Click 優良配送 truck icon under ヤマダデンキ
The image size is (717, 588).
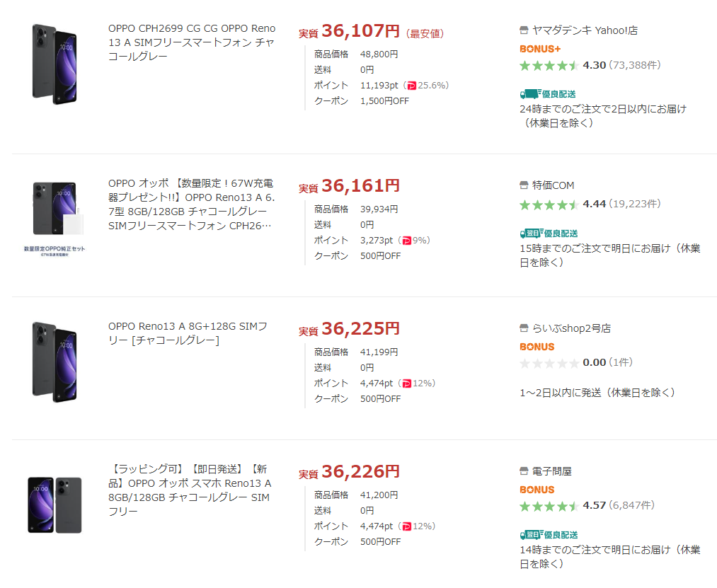[530, 93]
